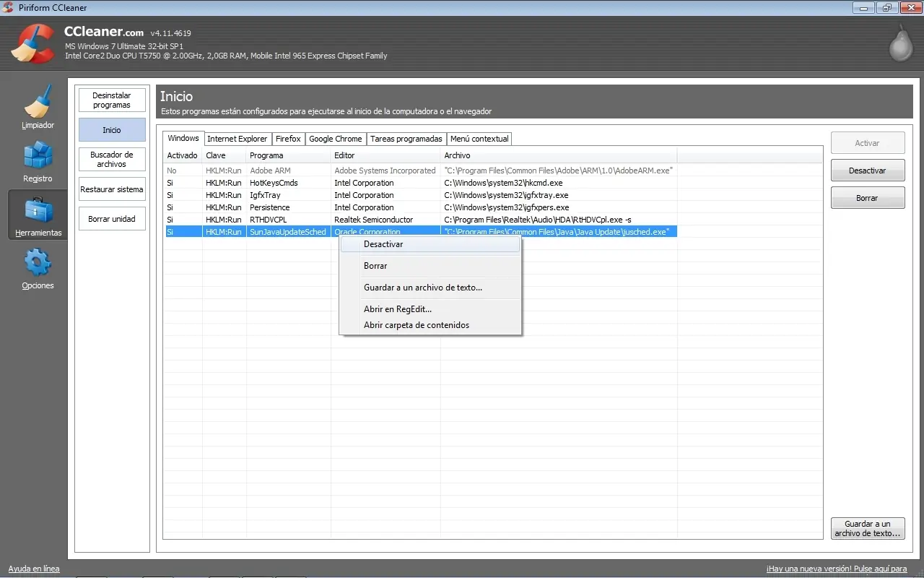Sort by the Archivo column header
The height and width of the screenshot is (578, 924).
point(559,155)
